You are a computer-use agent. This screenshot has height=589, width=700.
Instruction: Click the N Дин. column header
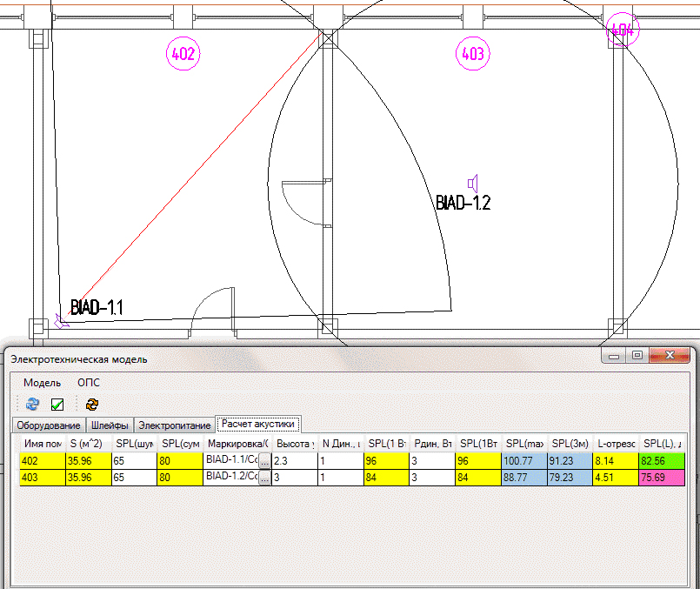[x=341, y=444]
